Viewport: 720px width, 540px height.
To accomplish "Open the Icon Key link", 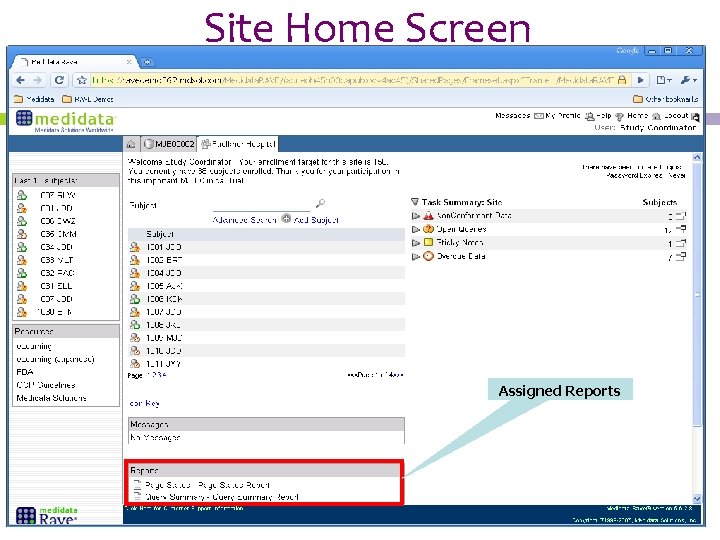I will click(x=144, y=404).
